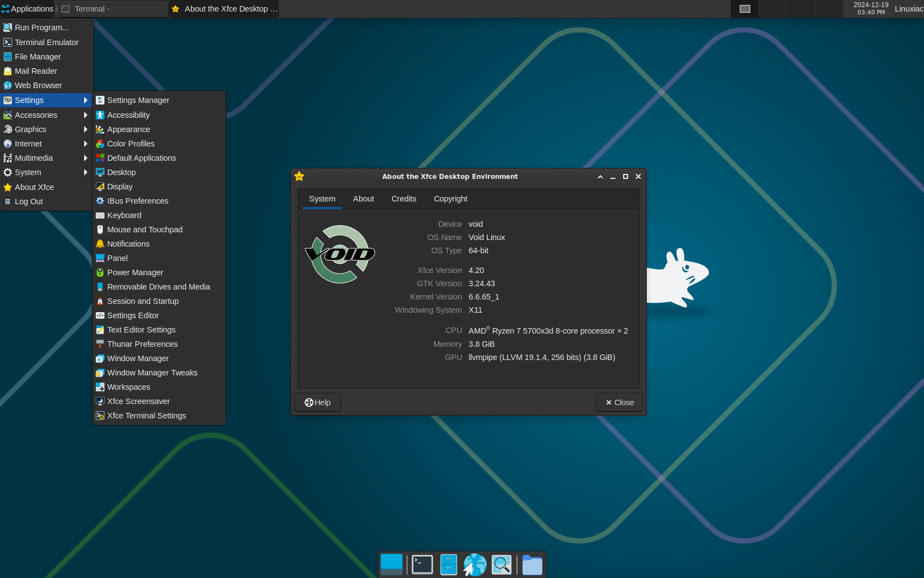Image resolution: width=924 pixels, height=578 pixels.
Task: Choose Terminal Emulator from the menu
Action: coord(46,42)
